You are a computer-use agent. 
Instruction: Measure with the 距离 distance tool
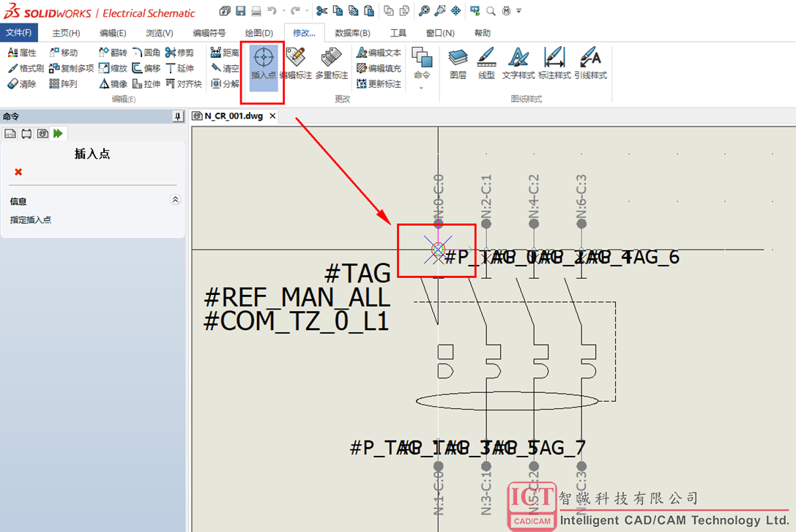(x=224, y=52)
